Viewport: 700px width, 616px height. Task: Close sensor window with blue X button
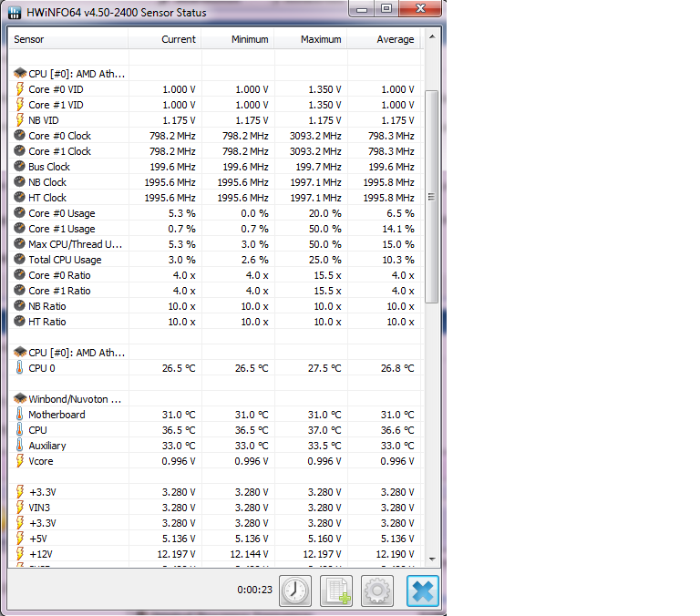423,590
